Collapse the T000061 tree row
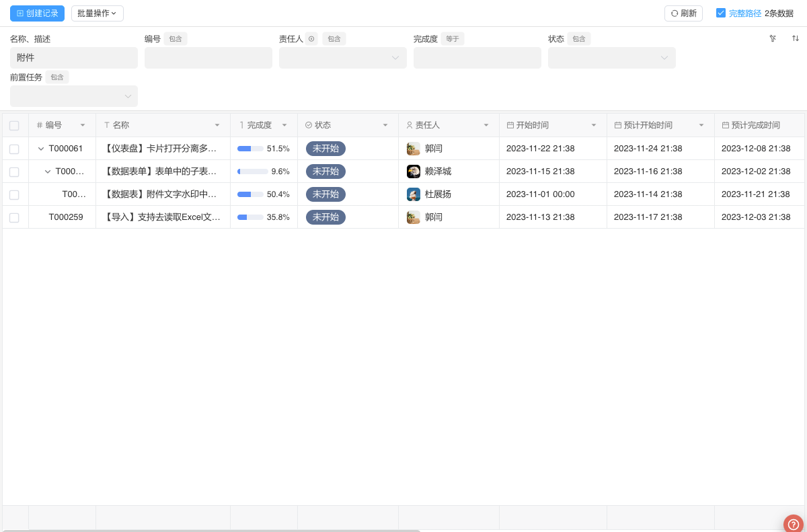Screen dimensions: 807x532 point(41,149)
